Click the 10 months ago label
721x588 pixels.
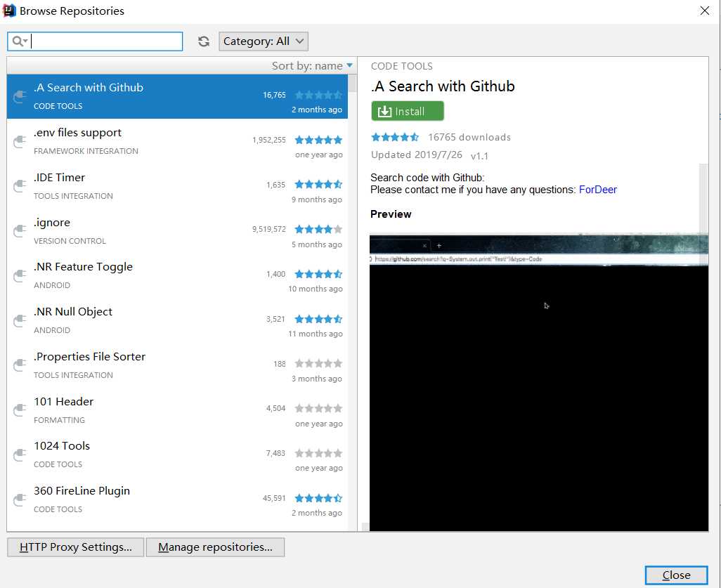(x=316, y=289)
